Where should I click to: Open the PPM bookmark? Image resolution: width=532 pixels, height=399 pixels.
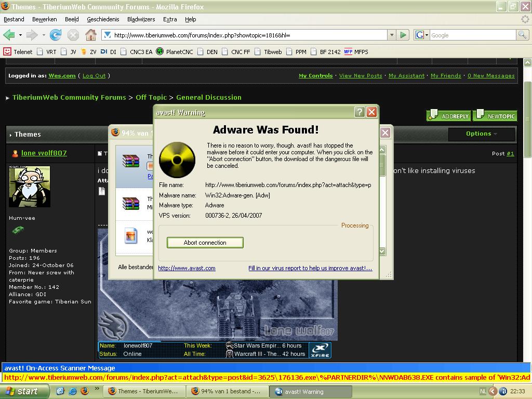click(296, 52)
